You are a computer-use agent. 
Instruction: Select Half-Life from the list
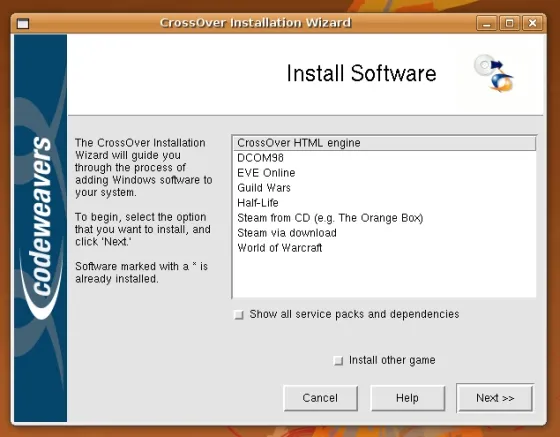point(385,203)
